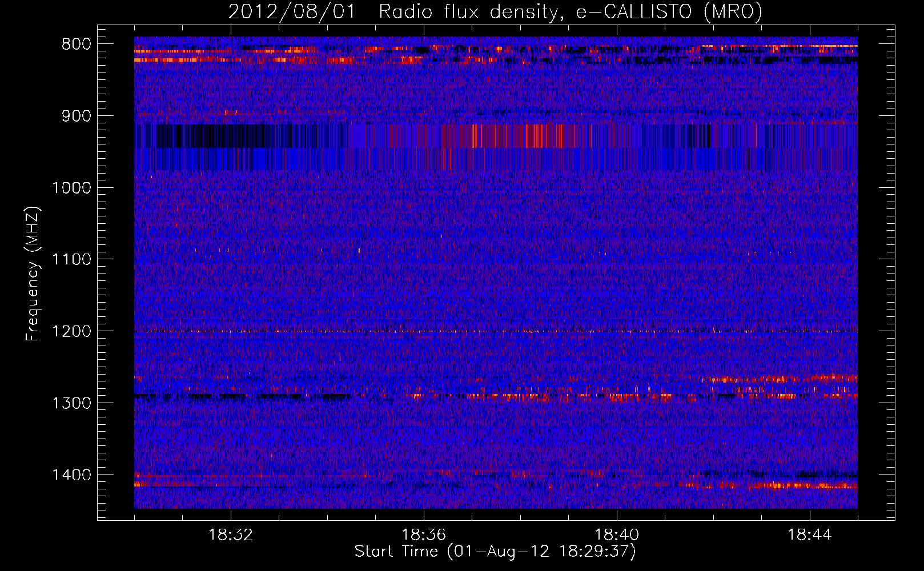Screen dimensions: 924x571
Task: Click the 18:36 time tick label
Action: (x=424, y=535)
